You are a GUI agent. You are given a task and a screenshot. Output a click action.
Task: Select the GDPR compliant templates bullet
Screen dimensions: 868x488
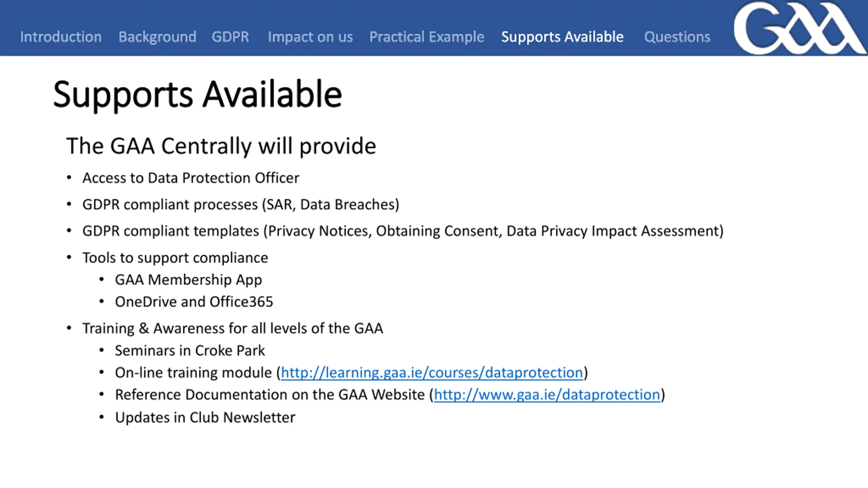click(403, 231)
